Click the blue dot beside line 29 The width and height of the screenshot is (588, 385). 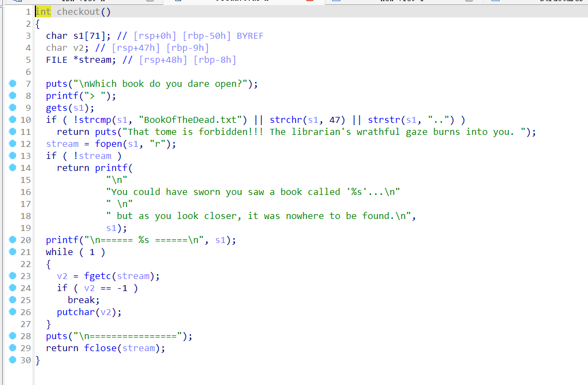13,348
